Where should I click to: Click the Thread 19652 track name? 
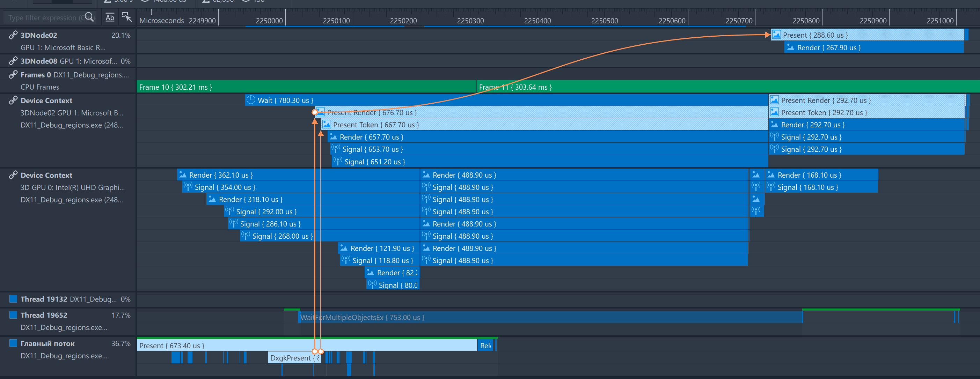pyautogui.click(x=44, y=315)
